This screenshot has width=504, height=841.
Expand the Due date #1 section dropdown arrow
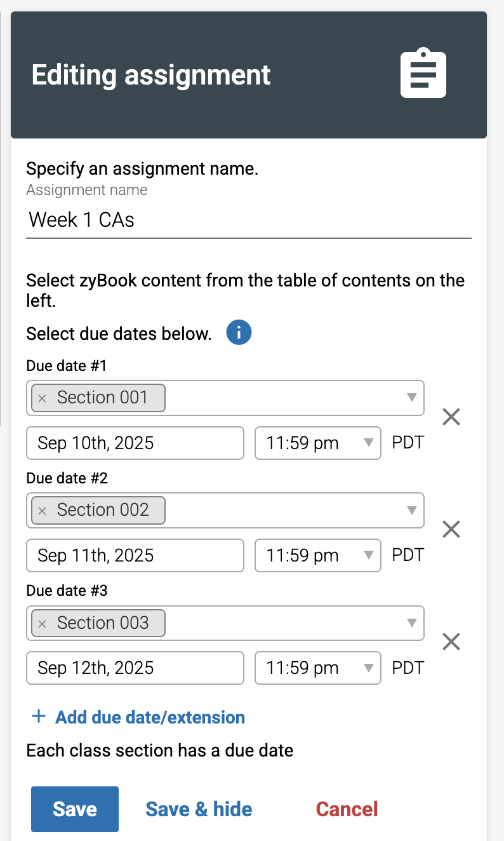(x=411, y=398)
